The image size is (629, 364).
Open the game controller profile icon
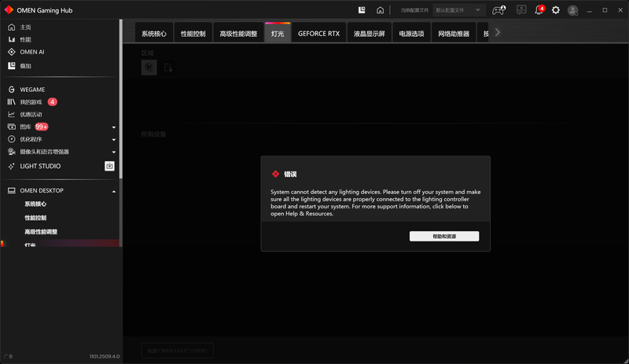498,10
